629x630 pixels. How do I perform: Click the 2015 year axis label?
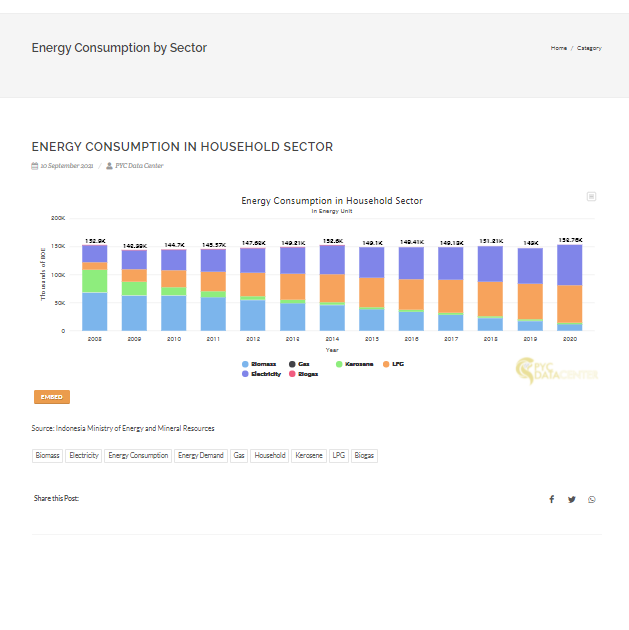[372, 339]
